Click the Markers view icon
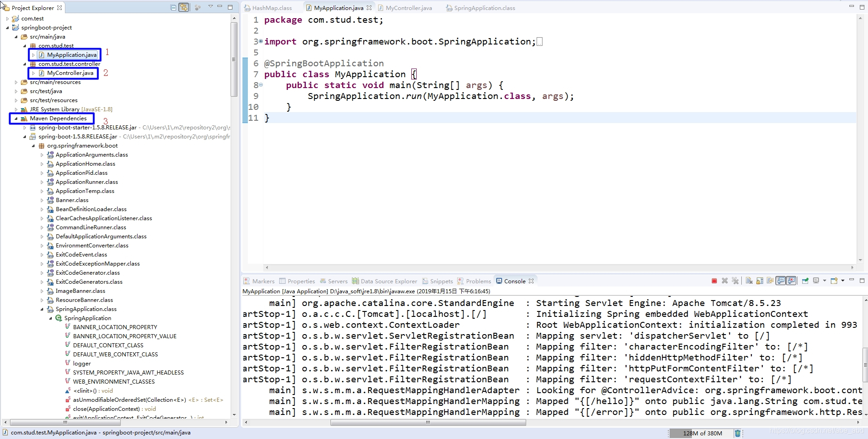This screenshot has height=439, width=868. [247, 281]
